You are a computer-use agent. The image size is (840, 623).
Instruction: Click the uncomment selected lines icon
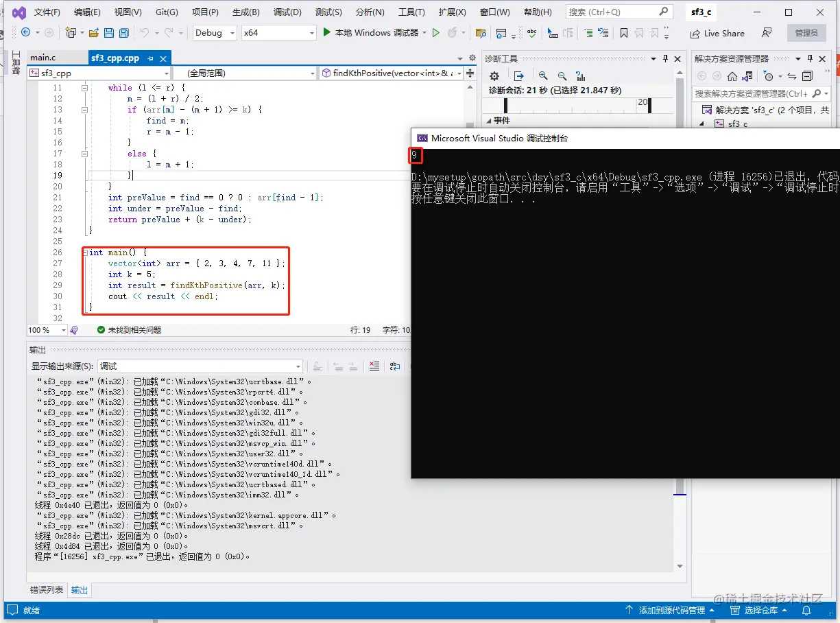click(x=603, y=33)
